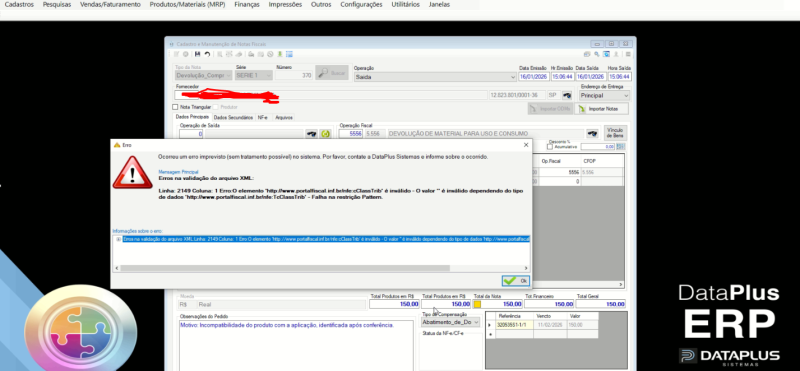800x371 pixels.
Task: Click the Data Saída date field
Action: tap(590, 77)
